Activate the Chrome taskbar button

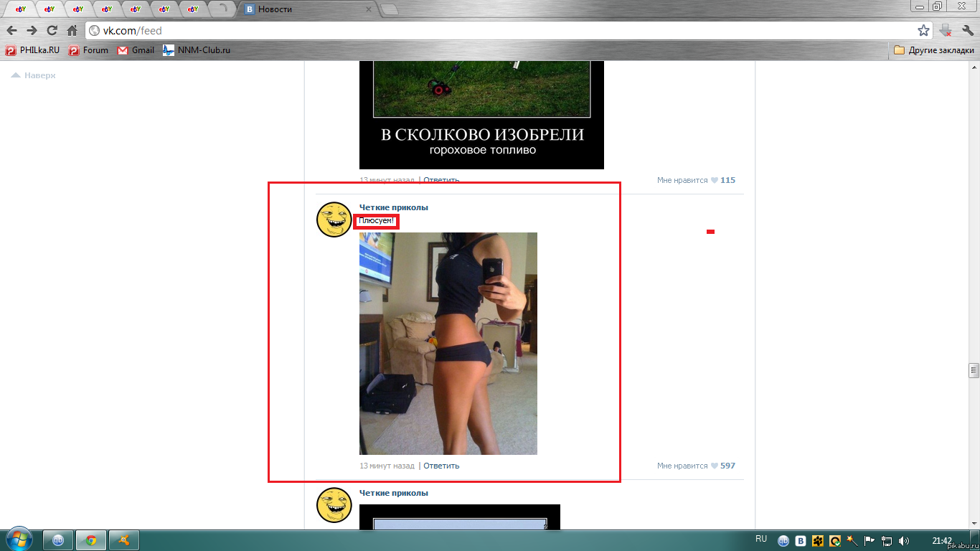(91, 540)
